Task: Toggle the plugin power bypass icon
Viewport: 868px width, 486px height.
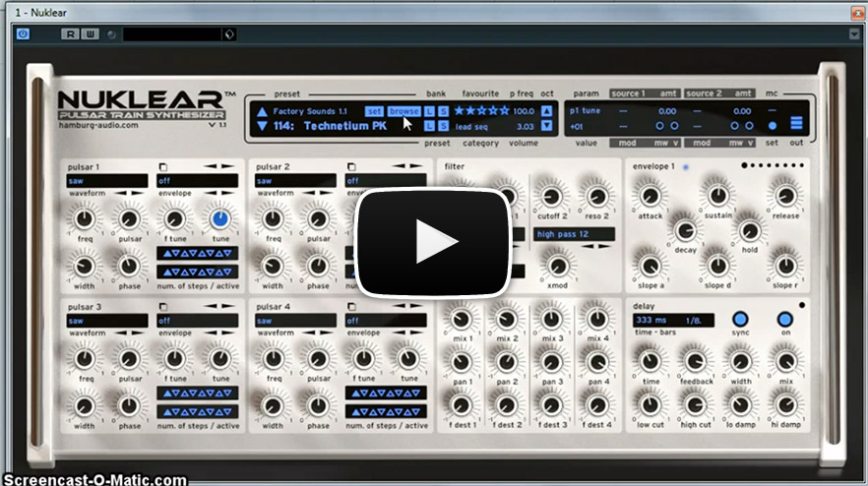Action: [x=24, y=34]
